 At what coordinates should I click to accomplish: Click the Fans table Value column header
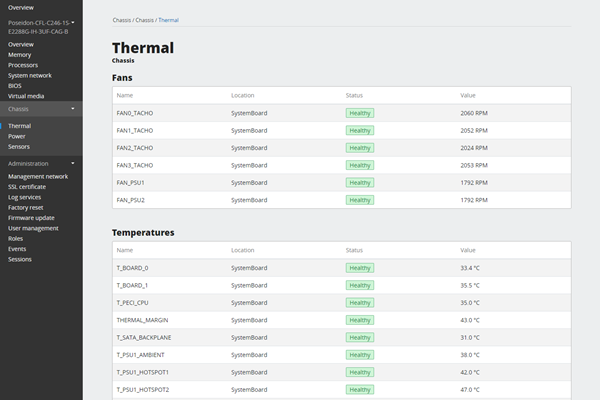point(468,95)
